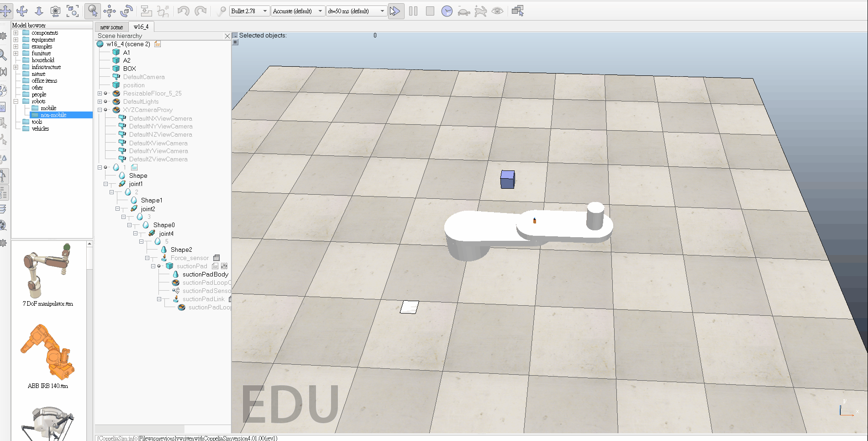Start the simulation with the play button
This screenshot has height=441, width=868.
[395, 11]
